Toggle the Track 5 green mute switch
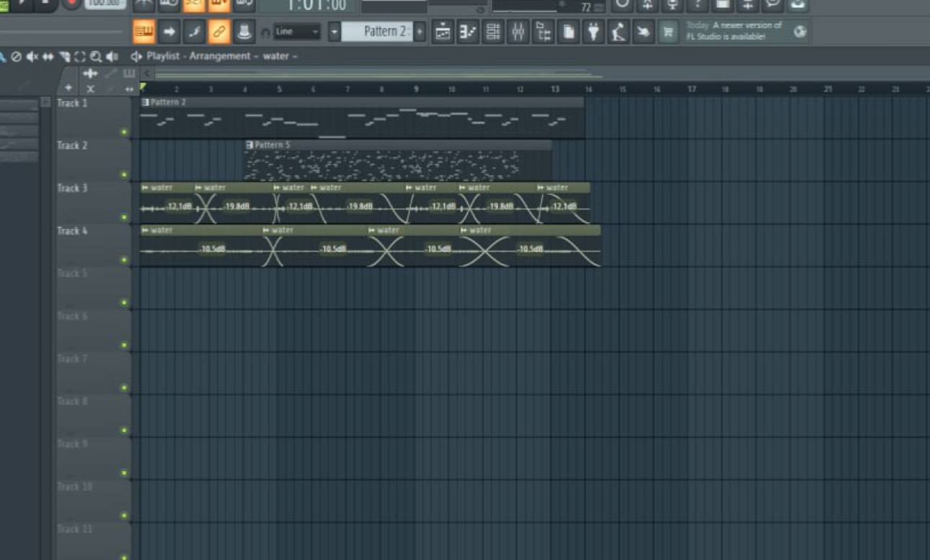The height and width of the screenshot is (560, 930). [x=124, y=302]
